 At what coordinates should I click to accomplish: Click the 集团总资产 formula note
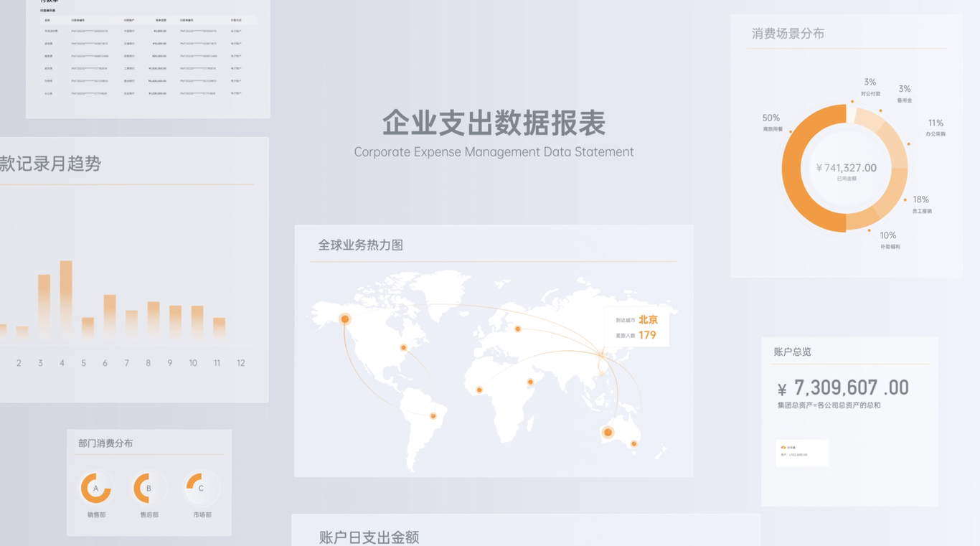click(x=829, y=405)
